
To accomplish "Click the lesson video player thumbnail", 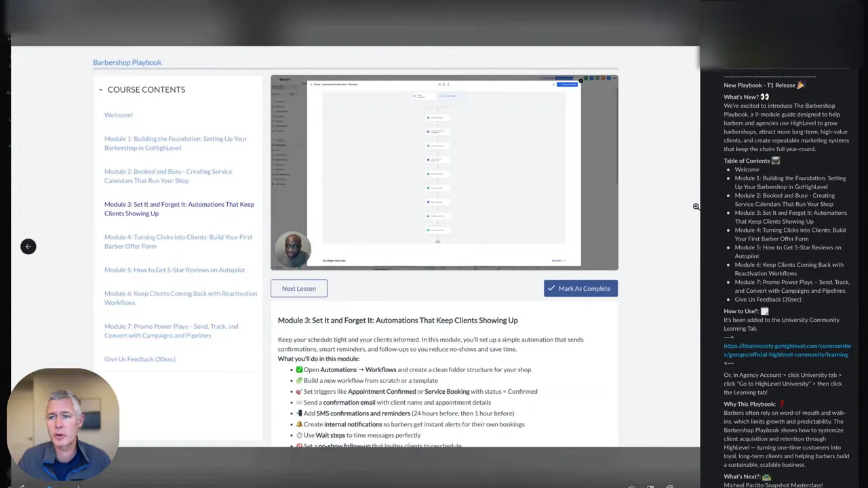I will click(x=444, y=173).
